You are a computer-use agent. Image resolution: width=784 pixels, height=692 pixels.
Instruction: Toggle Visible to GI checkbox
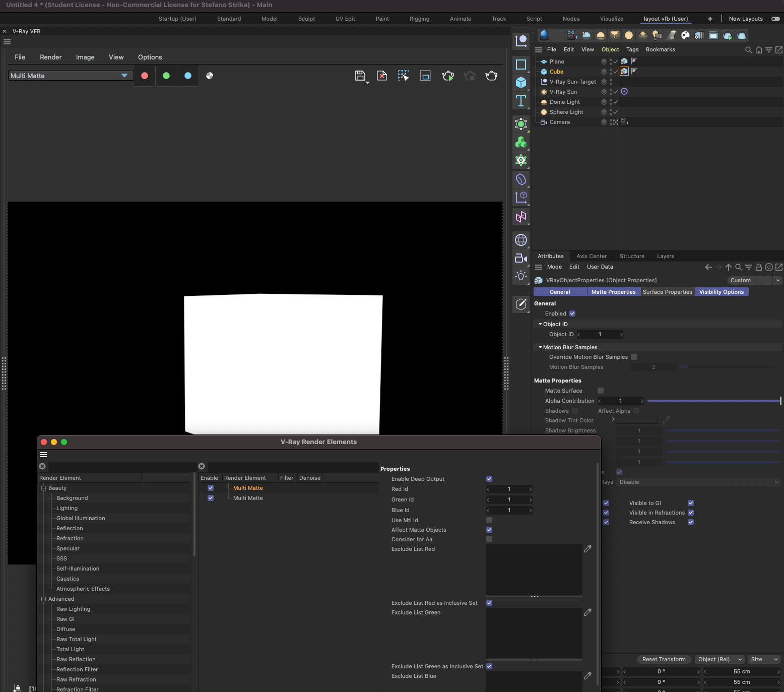click(x=691, y=503)
